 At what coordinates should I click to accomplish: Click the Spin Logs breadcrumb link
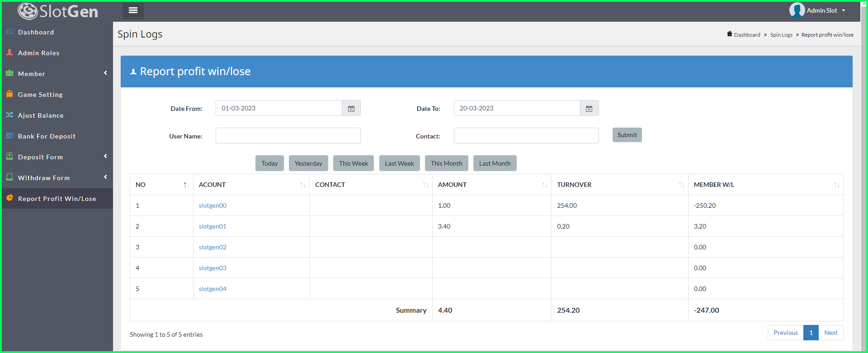pyautogui.click(x=781, y=35)
